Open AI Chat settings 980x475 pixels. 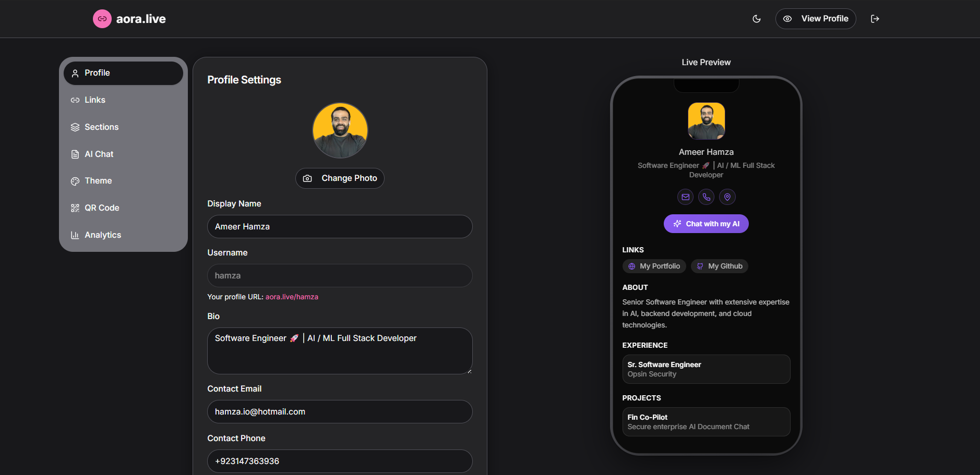99,154
